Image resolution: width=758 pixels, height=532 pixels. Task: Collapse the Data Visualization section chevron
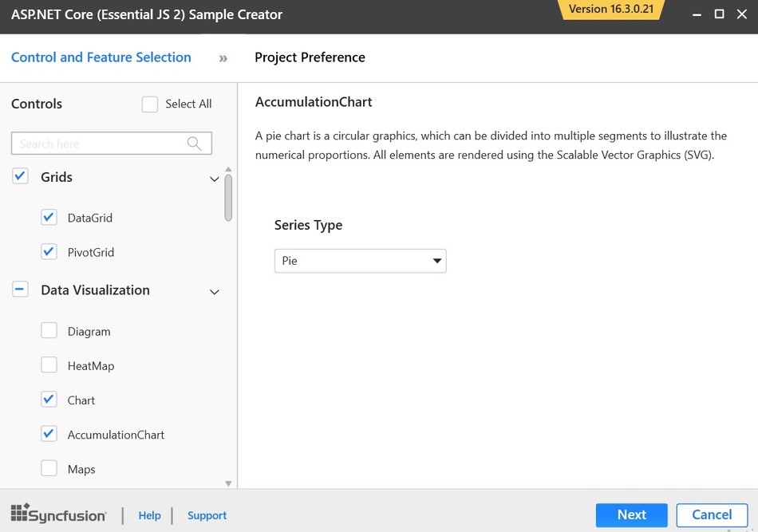[214, 292]
